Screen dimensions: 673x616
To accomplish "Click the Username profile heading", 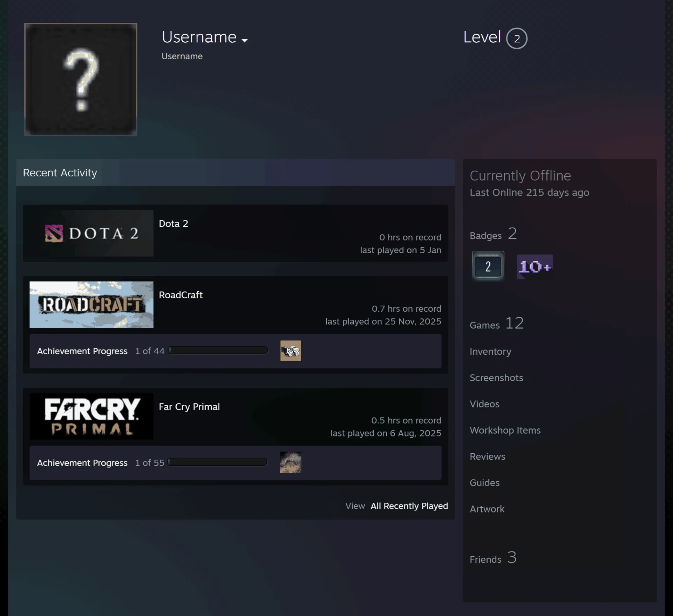I will (199, 37).
